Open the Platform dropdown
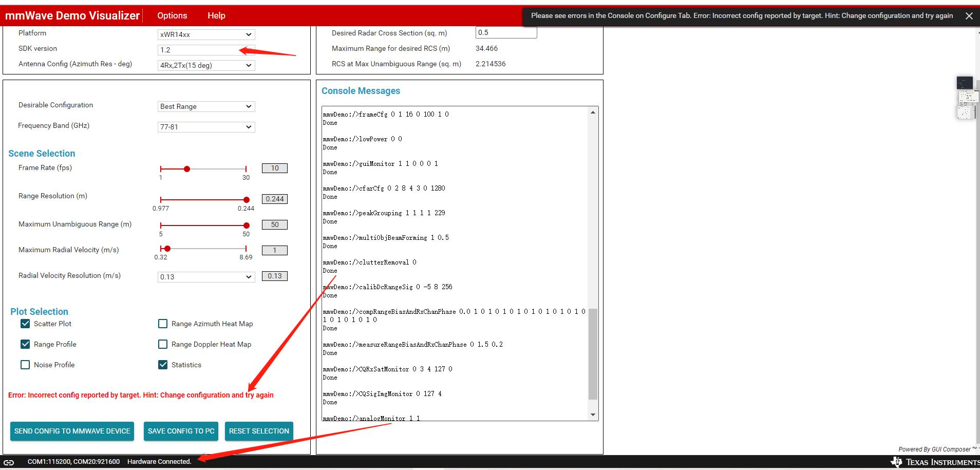 [206, 34]
